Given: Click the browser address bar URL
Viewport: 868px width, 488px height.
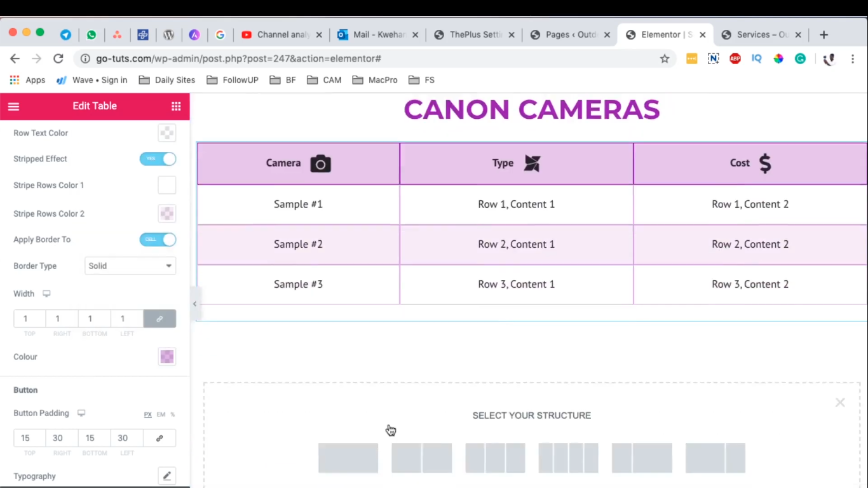Looking at the screenshot, I should pos(238,58).
